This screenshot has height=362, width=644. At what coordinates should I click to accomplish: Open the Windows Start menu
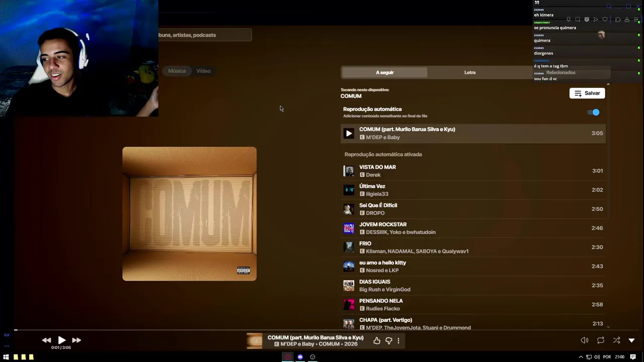6,357
